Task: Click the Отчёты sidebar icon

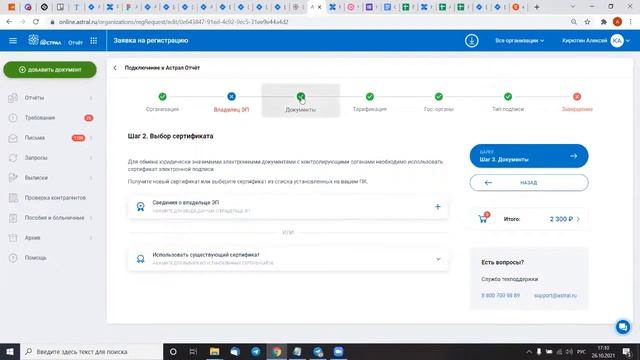Action: pos(13,98)
